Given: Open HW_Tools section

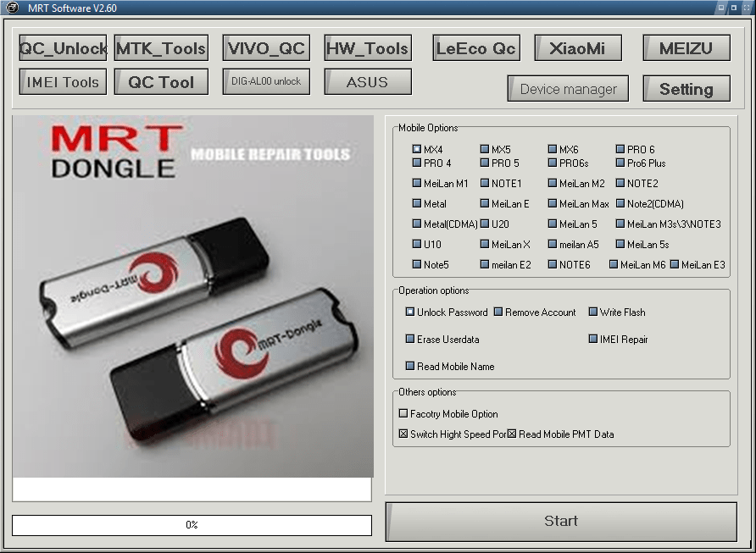Looking at the screenshot, I should (x=368, y=47).
